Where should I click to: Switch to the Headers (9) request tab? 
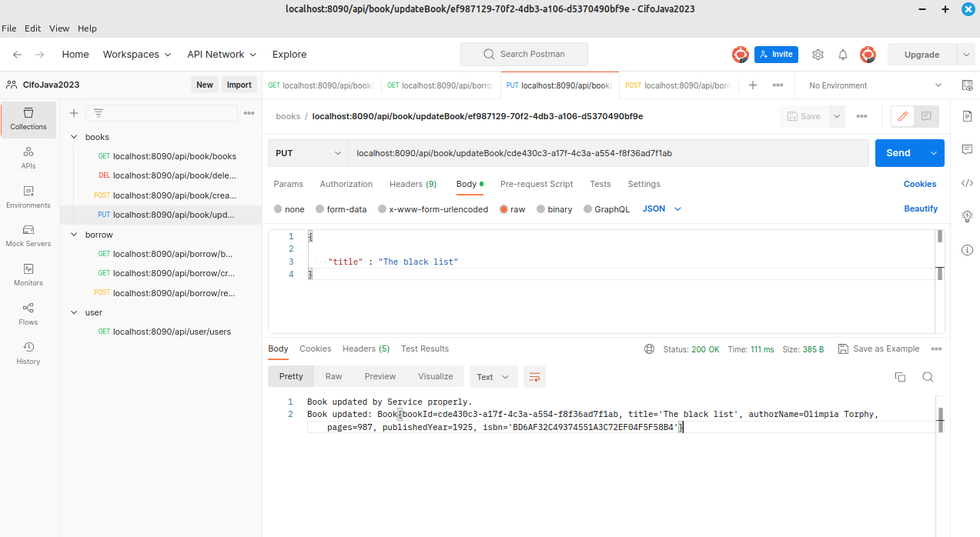413,185
